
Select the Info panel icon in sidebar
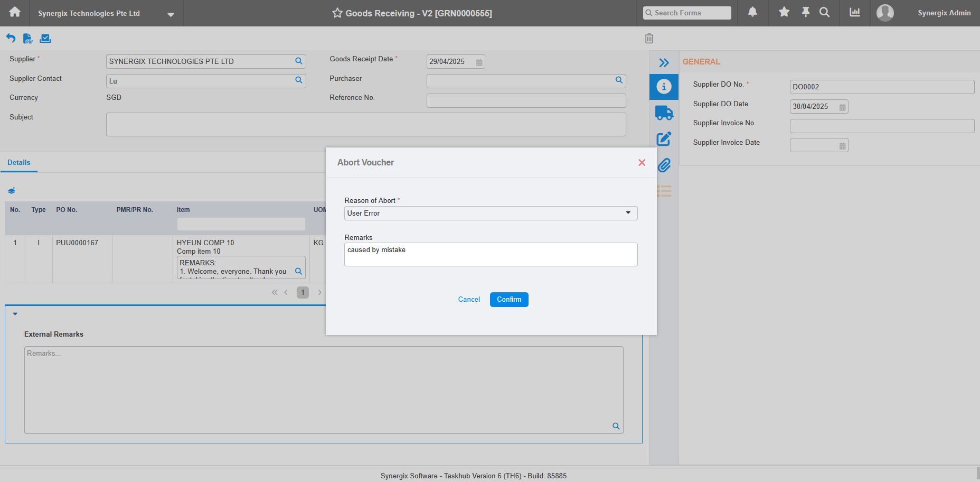tap(664, 87)
